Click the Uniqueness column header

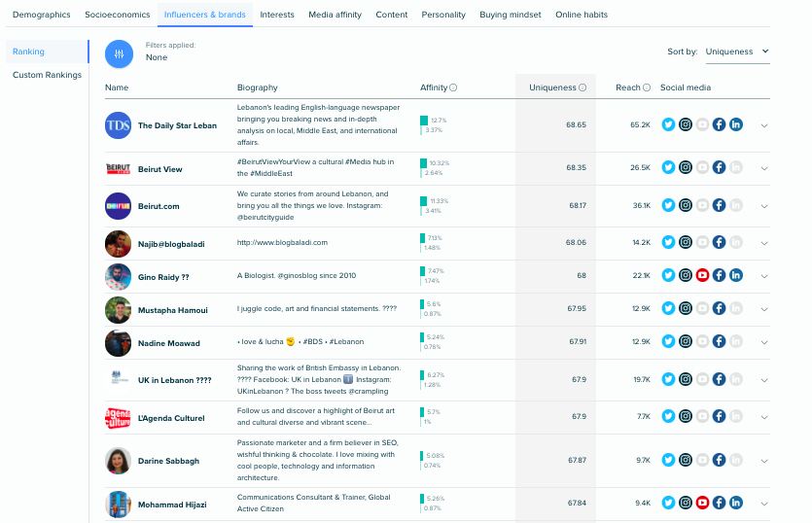(x=552, y=87)
